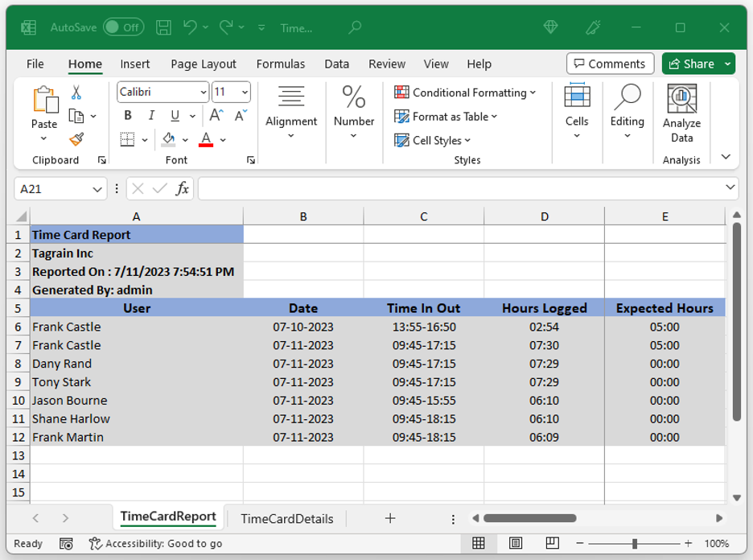Viewport: 753px width, 560px height.
Task: Click the Save icon in title bar
Action: coord(163,27)
